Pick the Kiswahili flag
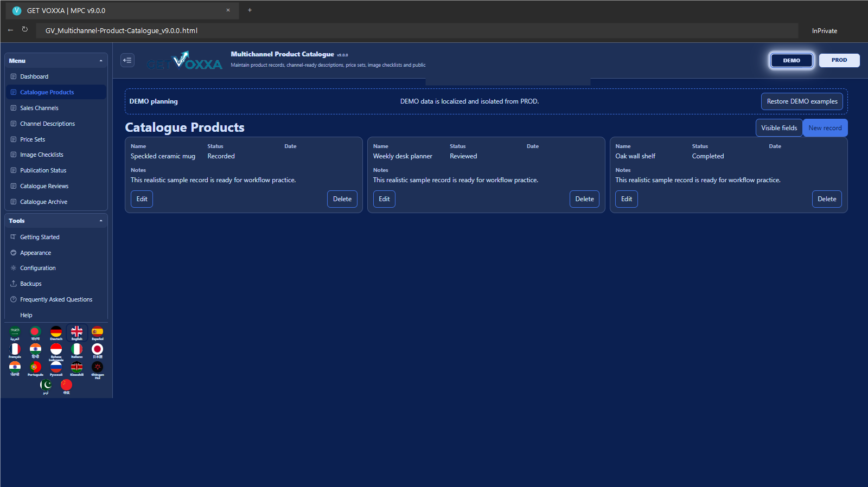 76,369
